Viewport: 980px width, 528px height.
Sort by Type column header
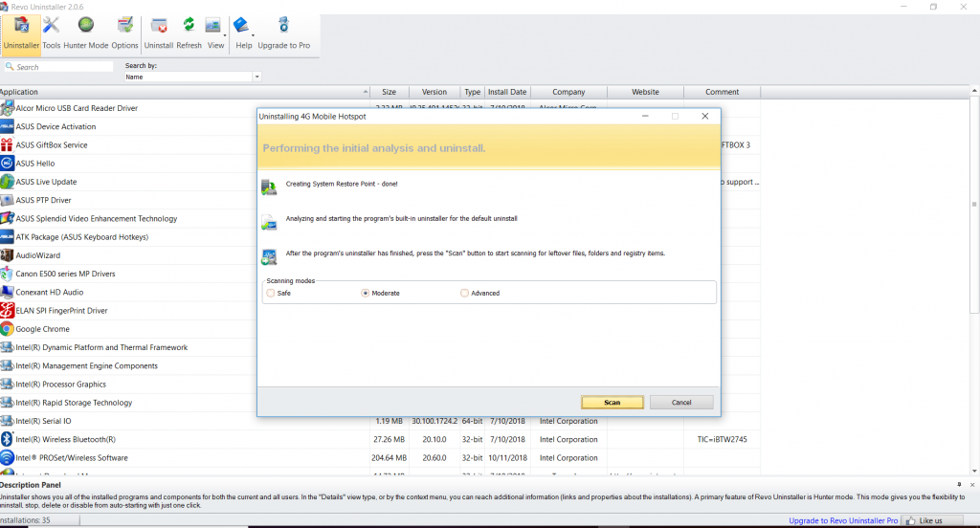click(x=473, y=92)
